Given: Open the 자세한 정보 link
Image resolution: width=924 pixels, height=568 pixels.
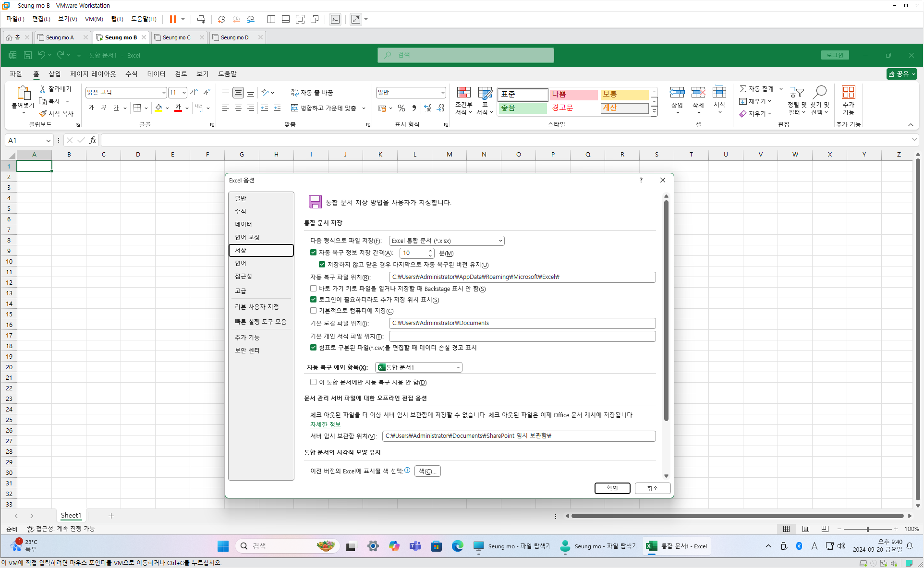Looking at the screenshot, I should coord(325,424).
